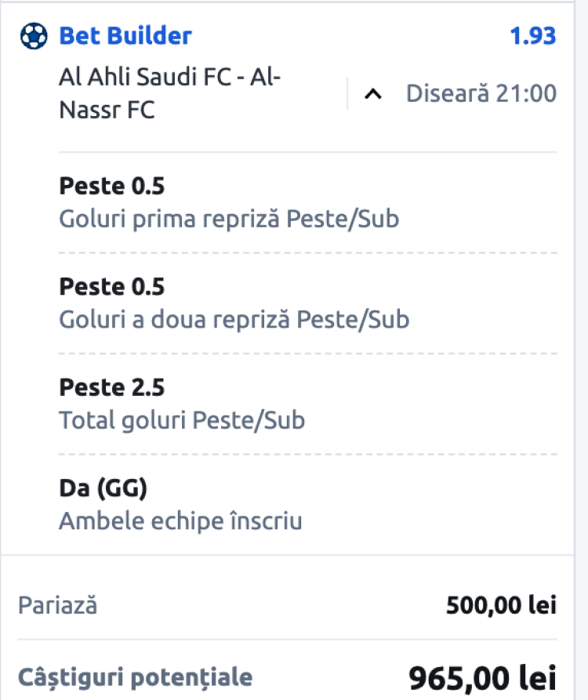The height and width of the screenshot is (700, 588).
Task: Select the Peste 2.5 selection
Action: tap(112, 388)
